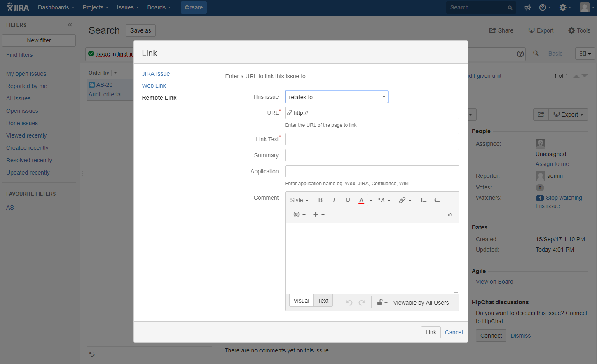Click the Link submit button
This screenshot has height=364, width=597.
click(431, 332)
